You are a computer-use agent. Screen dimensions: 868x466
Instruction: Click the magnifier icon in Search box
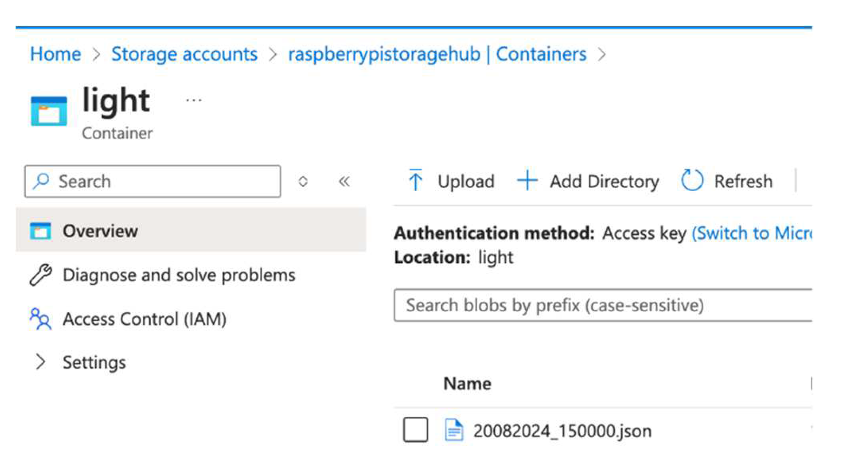tap(42, 181)
